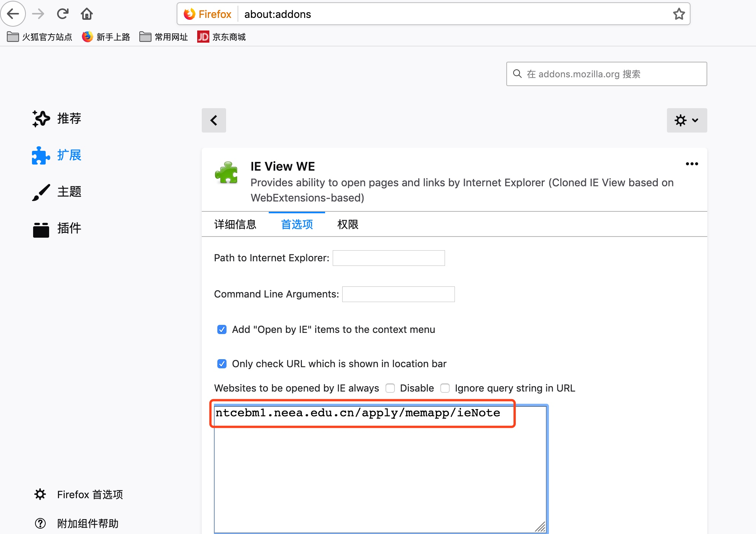
Task: Go back to the previous page in Firefox
Action: [13, 14]
